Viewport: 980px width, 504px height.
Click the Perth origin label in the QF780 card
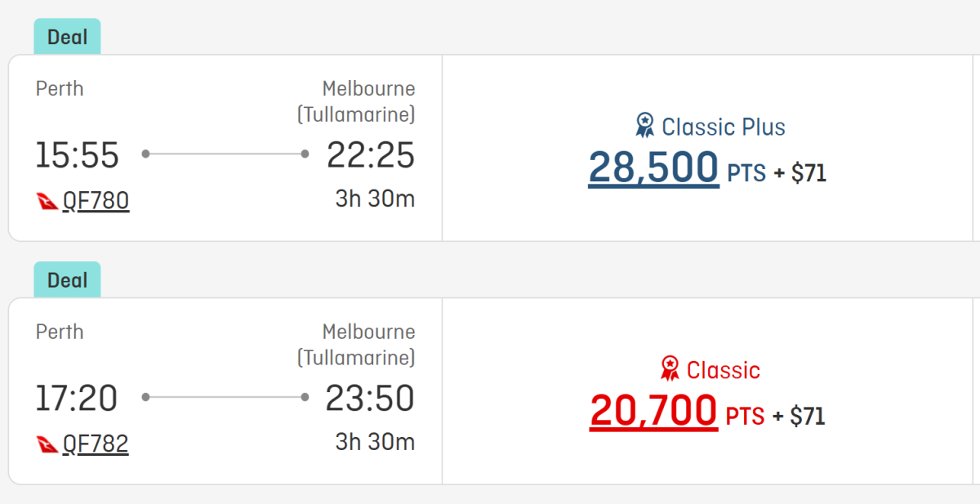60,88
